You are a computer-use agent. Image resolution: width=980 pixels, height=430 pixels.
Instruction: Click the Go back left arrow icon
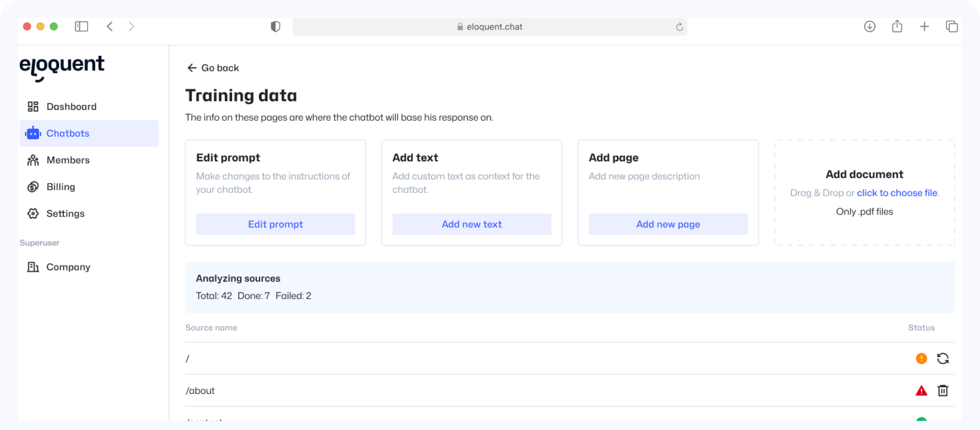pos(192,68)
